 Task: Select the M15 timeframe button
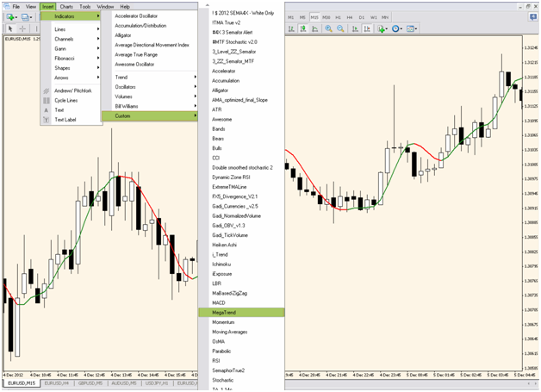314,17
